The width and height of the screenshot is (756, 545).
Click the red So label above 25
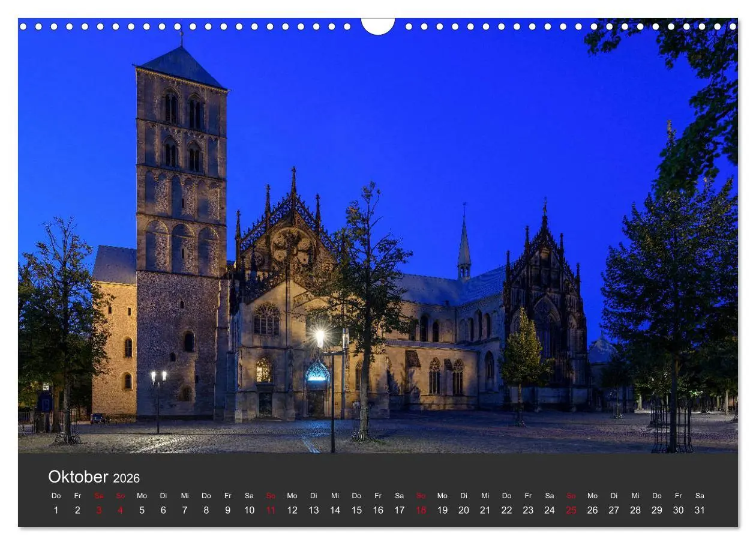point(571,496)
